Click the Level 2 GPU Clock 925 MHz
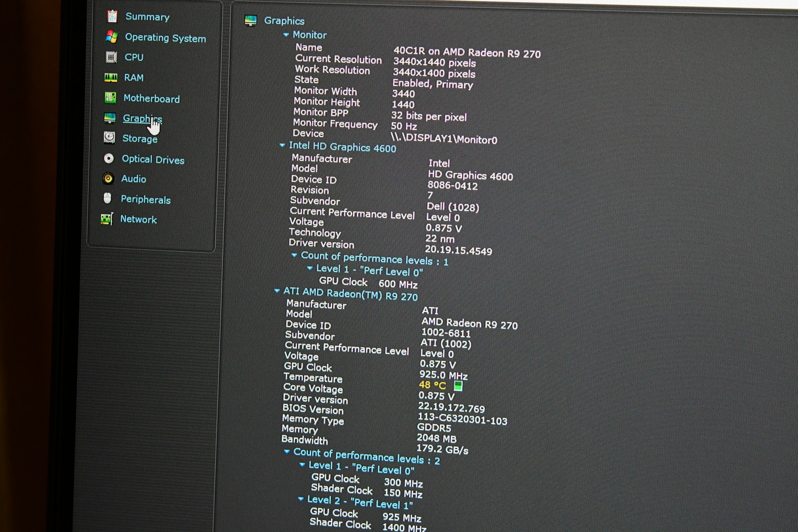The image size is (798, 532). 402,517
